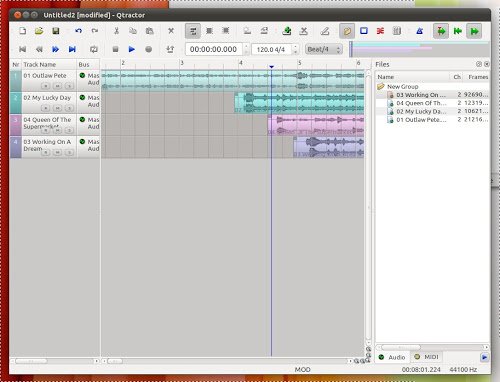Toggle the metronome icon
The height and width of the screenshot is (382, 500).
[x=419, y=31]
